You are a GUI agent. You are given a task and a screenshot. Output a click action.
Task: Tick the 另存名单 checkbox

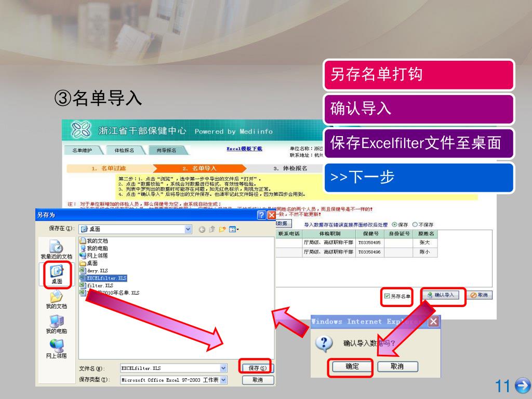(x=387, y=296)
